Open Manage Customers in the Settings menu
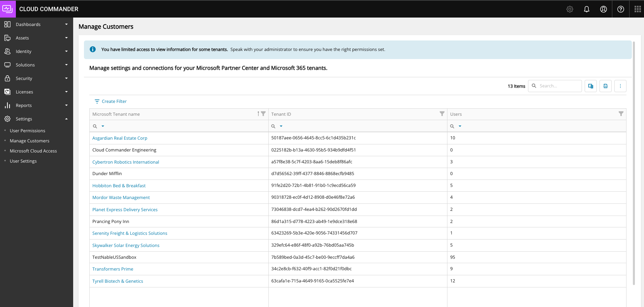644x307 pixels. 30,141
